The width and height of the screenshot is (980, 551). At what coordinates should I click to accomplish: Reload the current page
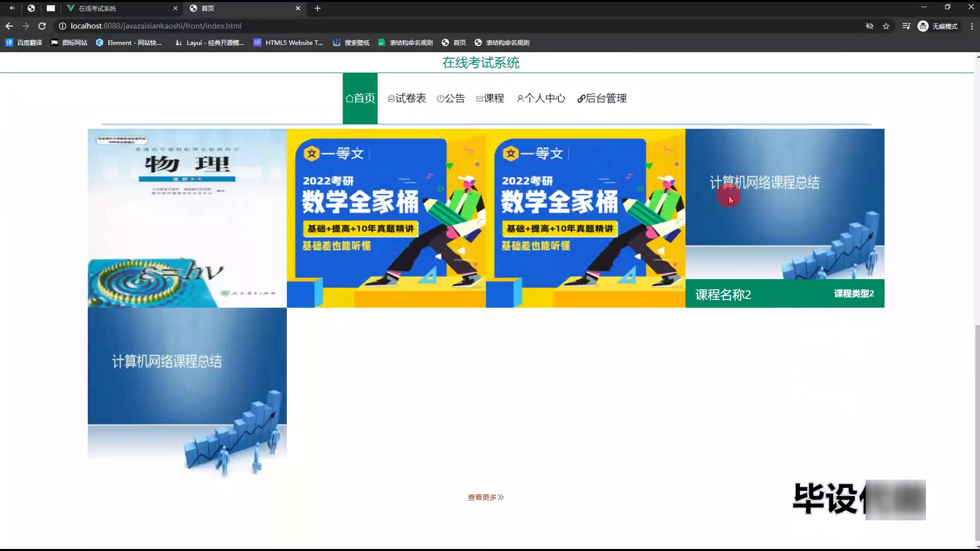pos(42,26)
